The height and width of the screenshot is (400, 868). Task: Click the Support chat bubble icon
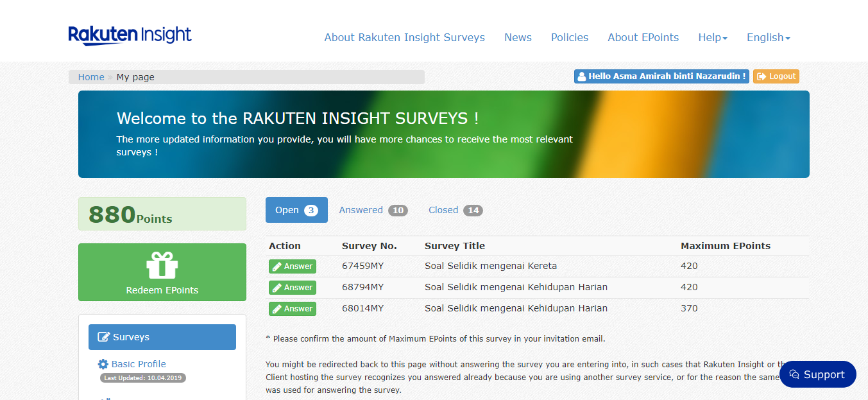pyautogui.click(x=794, y=374)
